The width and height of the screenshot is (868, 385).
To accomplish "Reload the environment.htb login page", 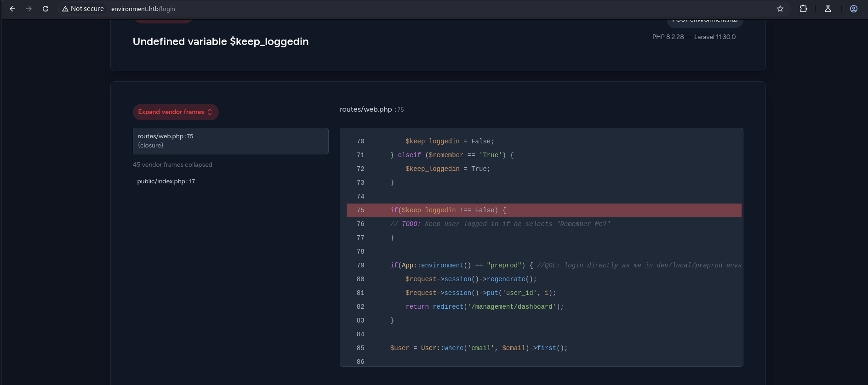I will (46, 9).
